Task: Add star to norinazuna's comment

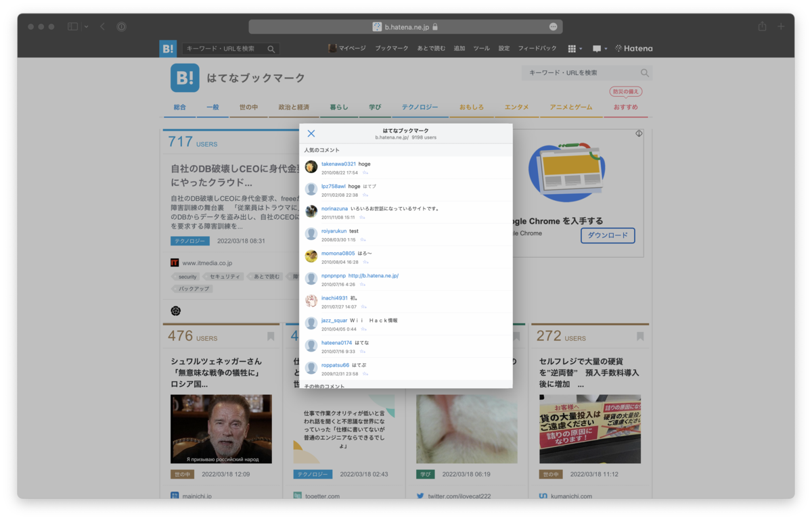Action: (x=362, y=218)
